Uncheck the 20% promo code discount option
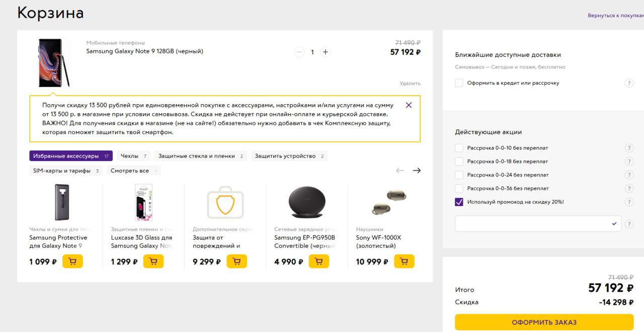The image size is (644, 332). click(x=459, y=202)
